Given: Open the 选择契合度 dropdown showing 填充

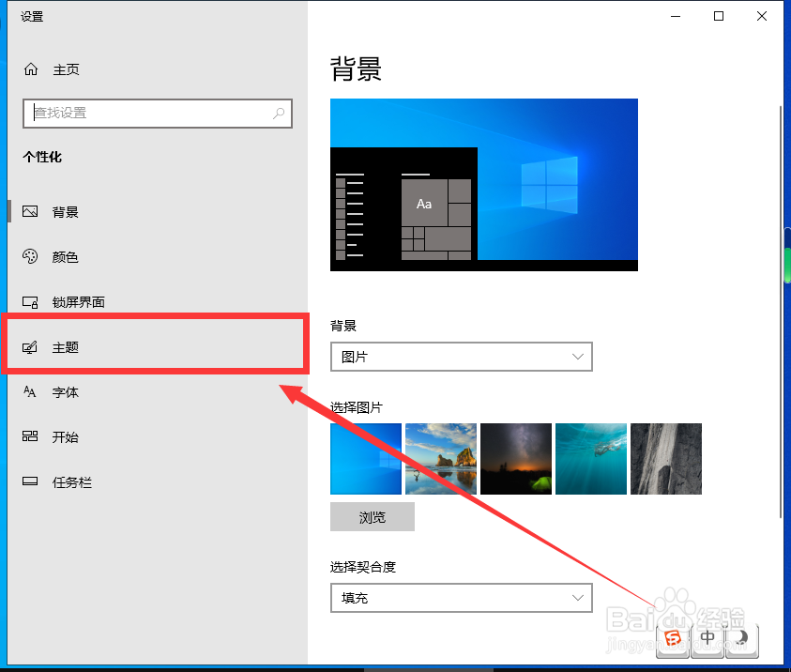Looking at the screenshot, I should click(x=461, y=598).
